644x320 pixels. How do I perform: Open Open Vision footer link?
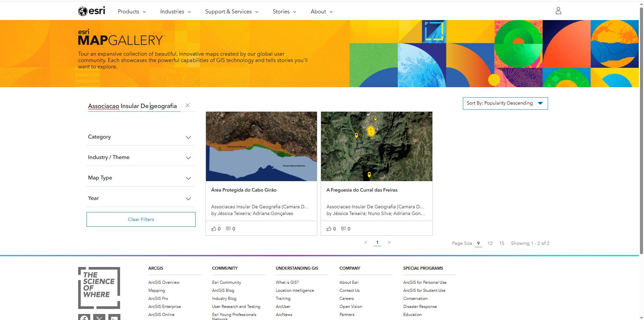coord(351,307)
